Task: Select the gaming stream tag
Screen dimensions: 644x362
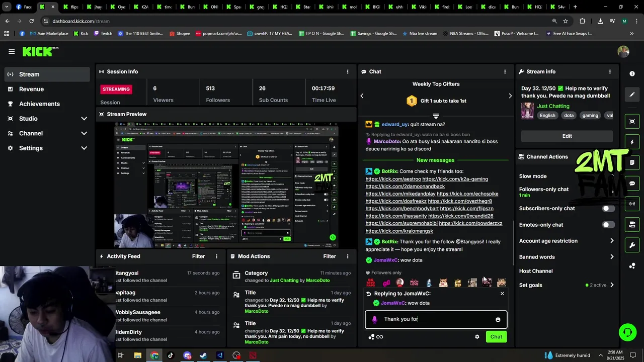Action: point(590,116)
